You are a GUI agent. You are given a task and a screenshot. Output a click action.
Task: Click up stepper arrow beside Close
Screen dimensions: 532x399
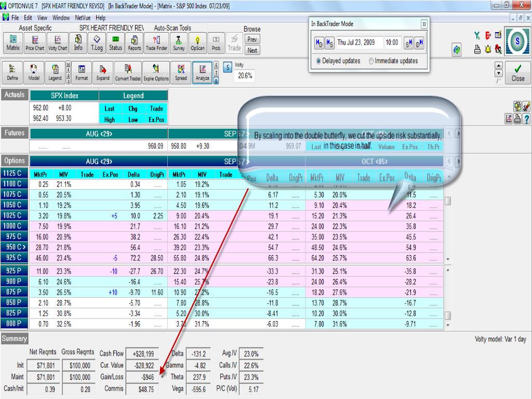498,65
